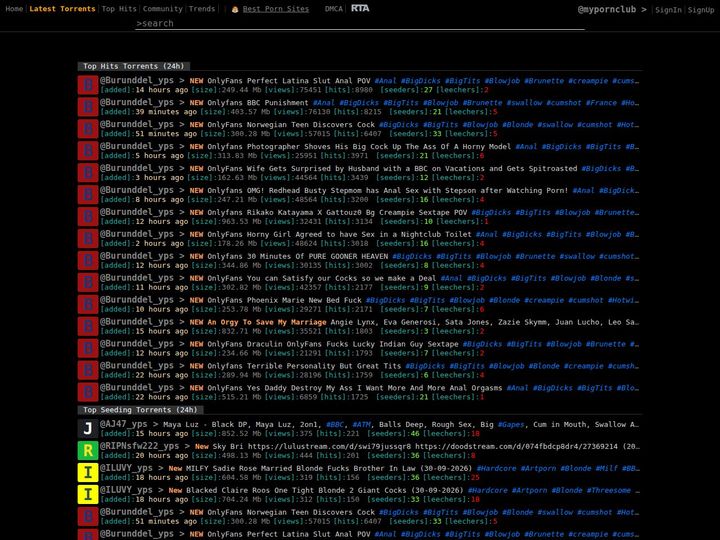The width and height of the screenshot is (720, 540).
Task: Switch to the Trends page
Action: [x=202, y=9]
